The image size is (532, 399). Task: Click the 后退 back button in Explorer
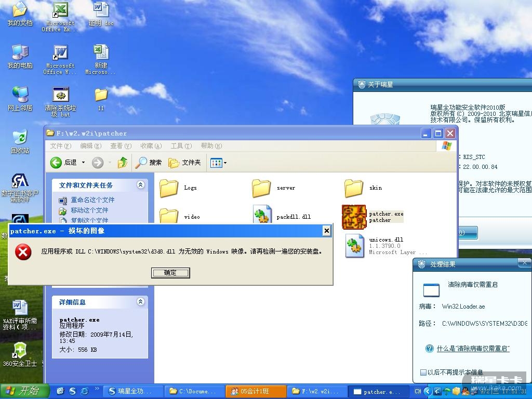64,163
